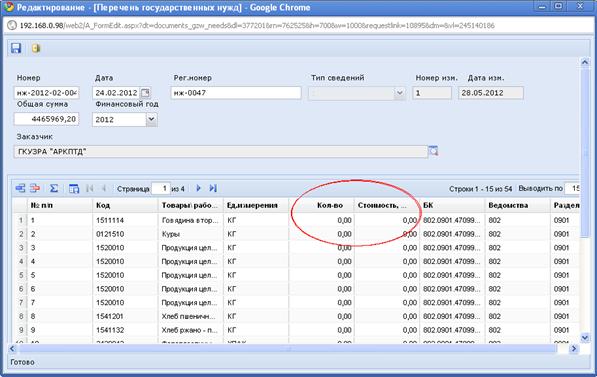Viewport: 597px width, 377px height.
Task: Sort by the Товары, рабо... column header
Action: pyautogui.click(x=190, y=205)
